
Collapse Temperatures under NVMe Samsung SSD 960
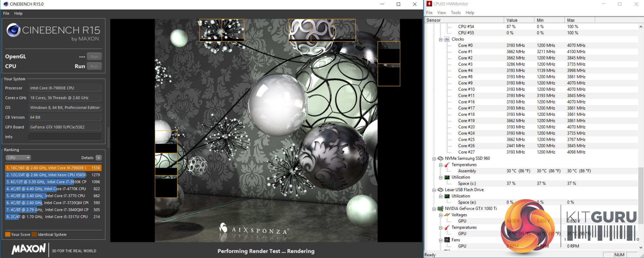pyautogui.click(x=440, y=165)
